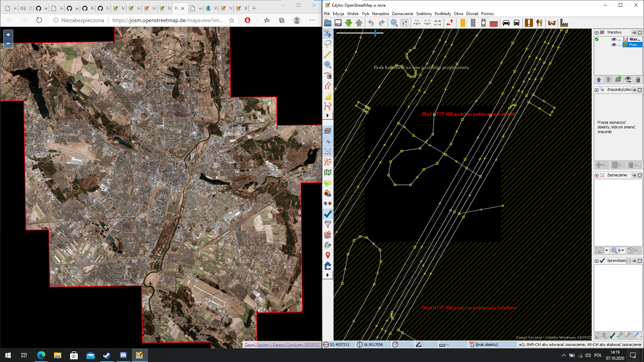This screenshot has width=644, height=362.
Task: Click the restaurant fork and knife preset
Action: 539,23
